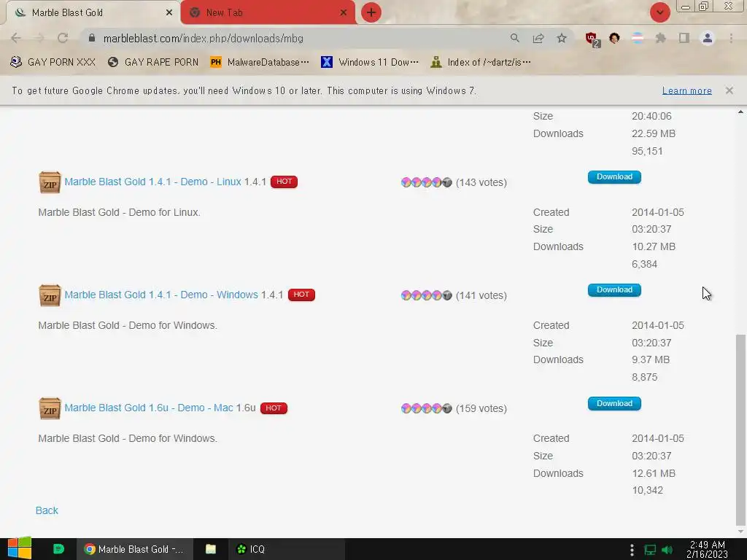
Task: Download the Mac demo
Action: (614, 403)
